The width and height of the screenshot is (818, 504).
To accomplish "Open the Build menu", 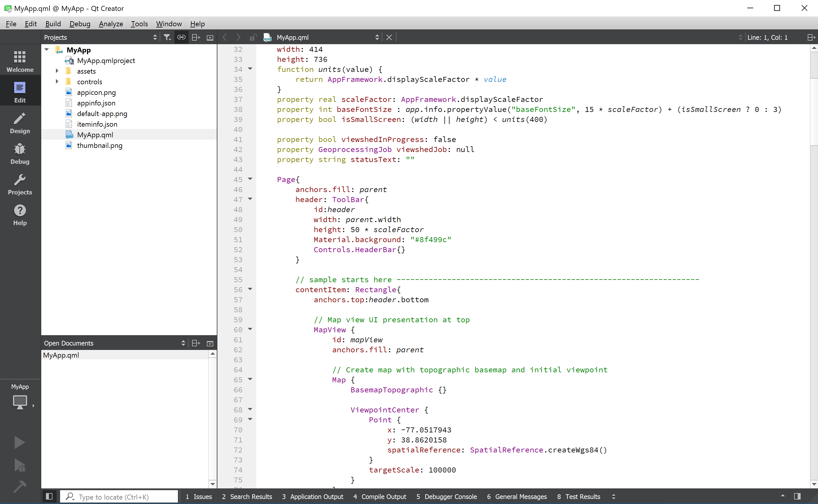I will tap(53, 23).
